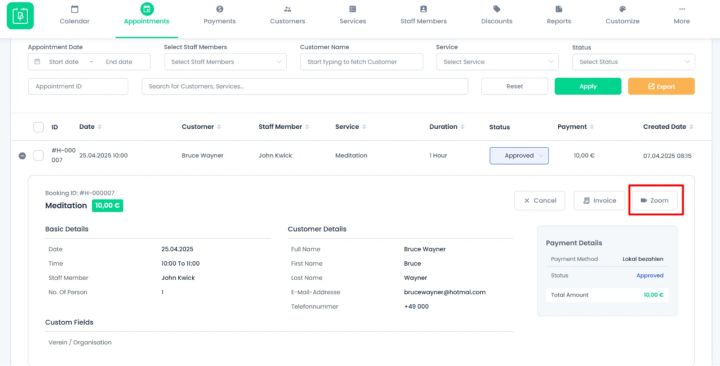Click the Customer Name search field
Image resolution: width=720 pixels, height=366 pixels.
(361, 62)
